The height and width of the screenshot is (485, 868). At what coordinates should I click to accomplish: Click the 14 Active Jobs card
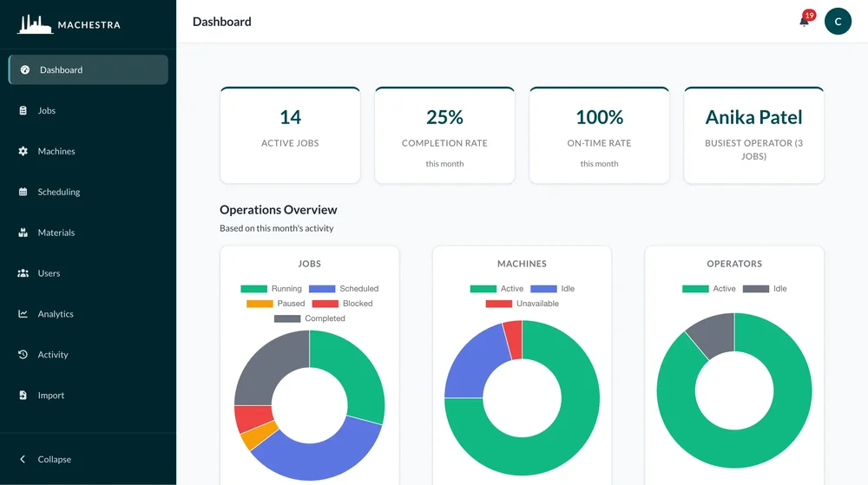click(290, 135)
